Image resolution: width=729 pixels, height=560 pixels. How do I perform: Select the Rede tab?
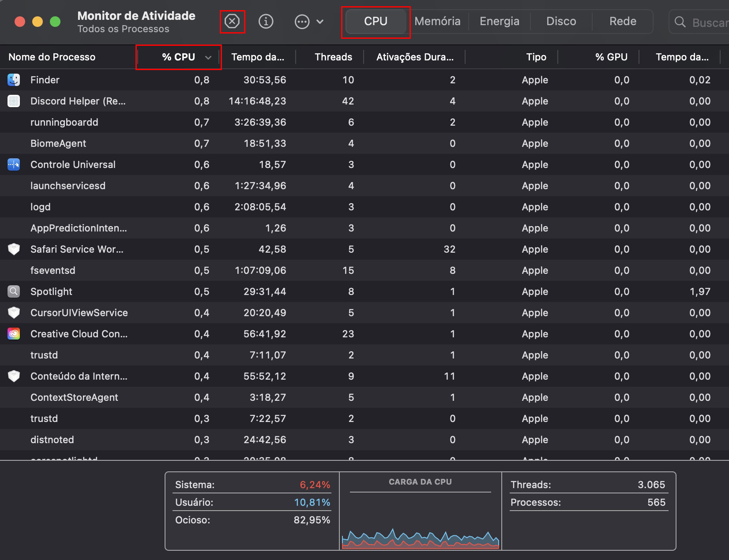(x=623, y=21)
